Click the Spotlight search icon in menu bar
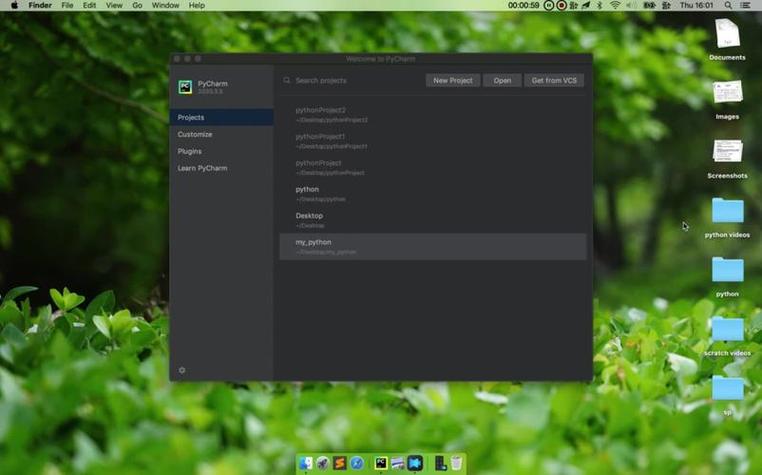The width and height of the screenshot is (762, 475). [728, 5]
